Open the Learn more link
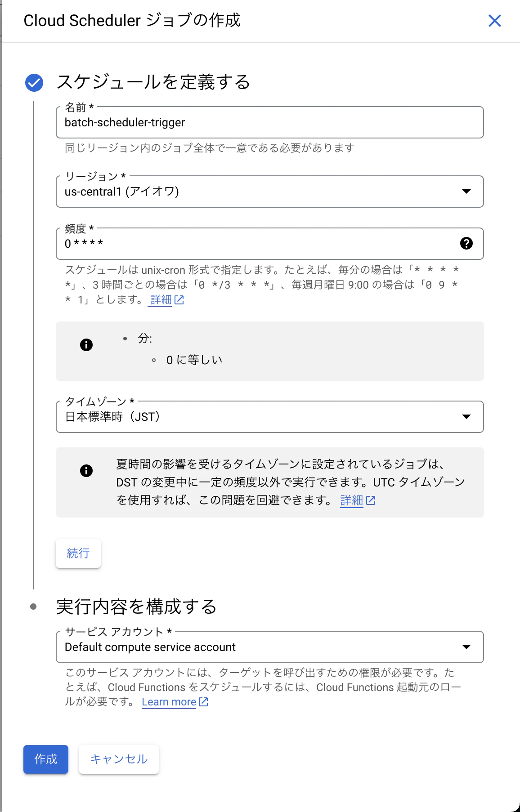Screen dimensions: 520x812 pos(169,702)
